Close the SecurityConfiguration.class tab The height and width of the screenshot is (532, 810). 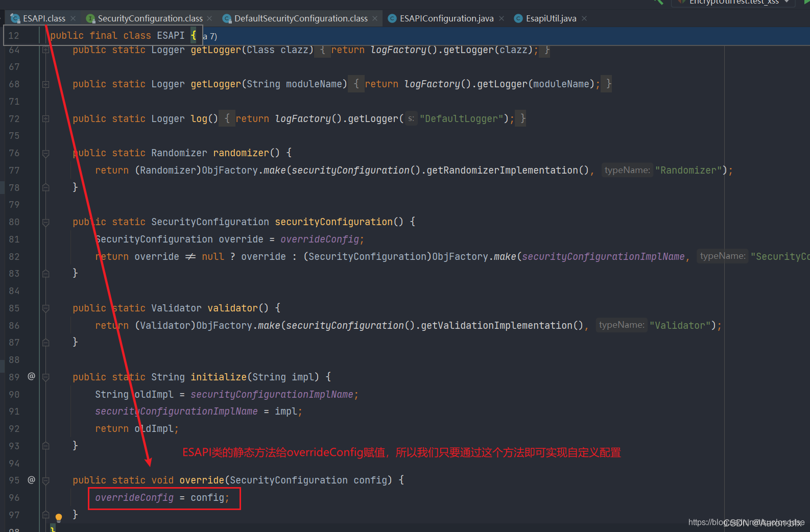[209, 18]
